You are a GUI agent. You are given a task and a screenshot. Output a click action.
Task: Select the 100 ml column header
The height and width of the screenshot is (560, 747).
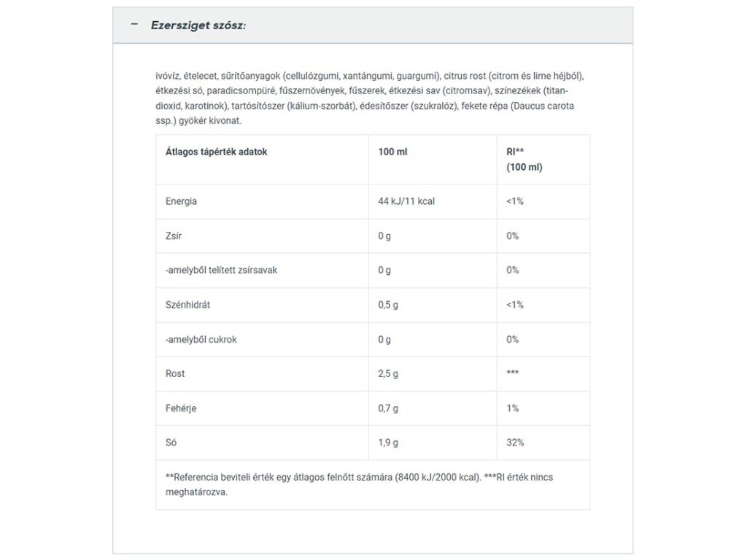click(392, 152)
